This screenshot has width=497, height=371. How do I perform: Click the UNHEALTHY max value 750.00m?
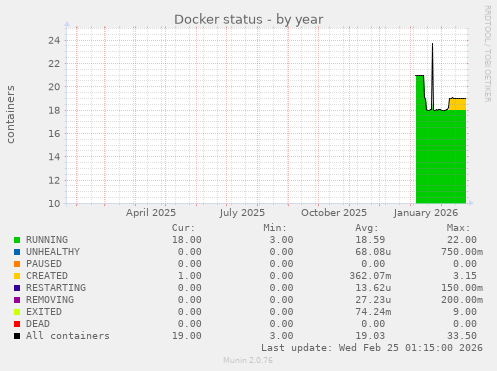coord(462,252)
